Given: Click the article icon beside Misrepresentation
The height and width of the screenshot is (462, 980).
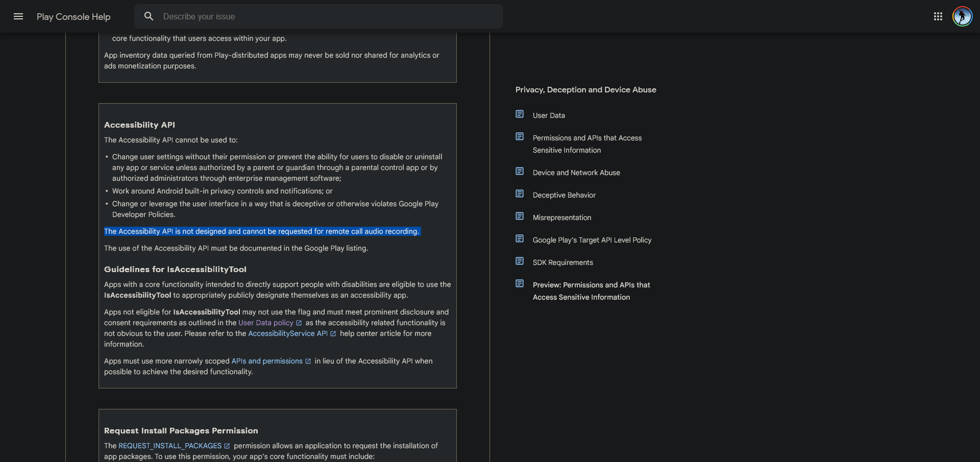Looking at the screenshot, I should point(520,216).
